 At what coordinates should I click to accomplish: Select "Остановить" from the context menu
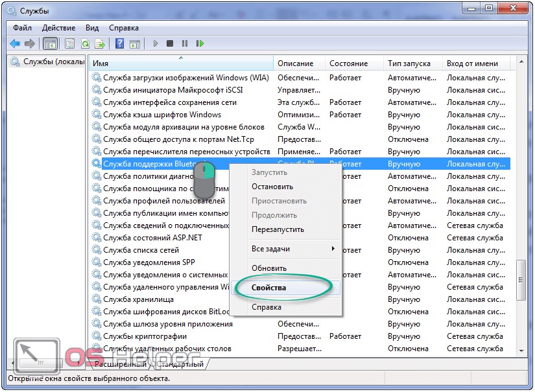point(272,187)
